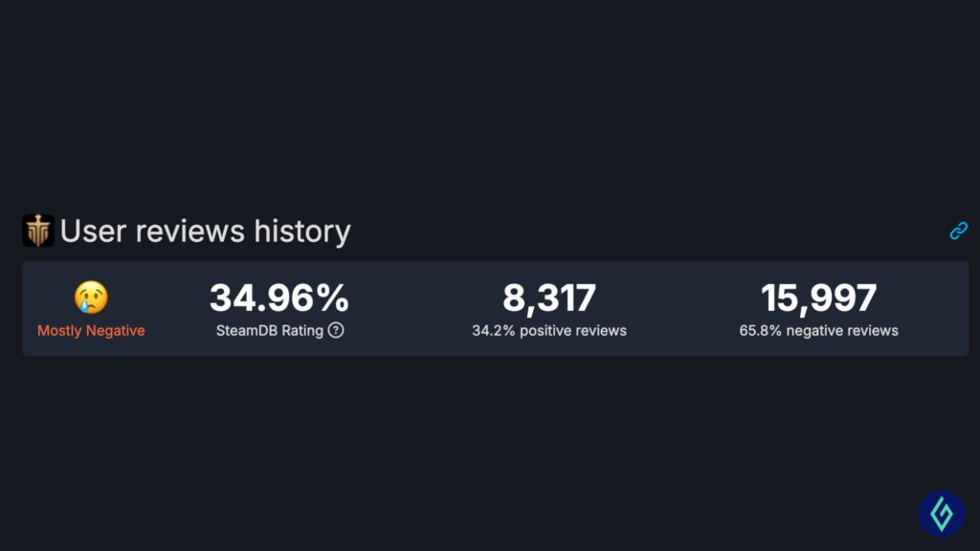Viewport: 980px width, 551px height.
Task: Open rating details from the help tooltip icon
Action: click(x=336, y=331)
